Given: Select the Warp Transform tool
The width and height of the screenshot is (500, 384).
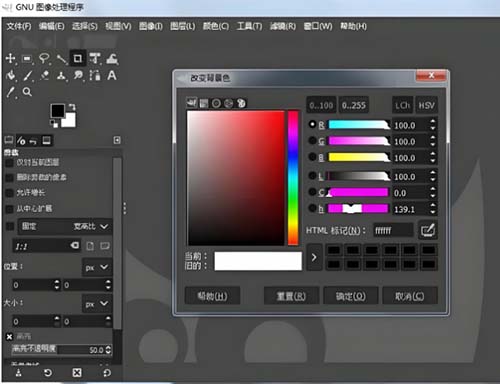Looking at the screenshot, I should (112, 59).
